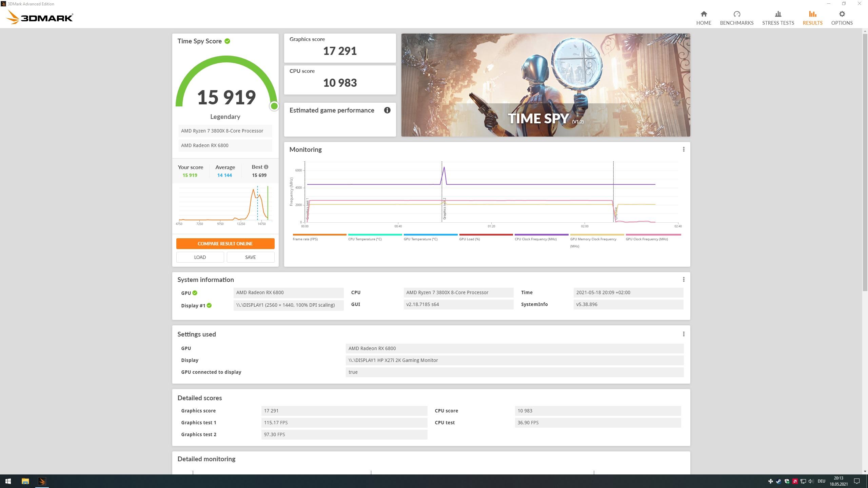Click the 3DMark logo in the header
Screen dimensions: 868x488
(x=40, y=17)
